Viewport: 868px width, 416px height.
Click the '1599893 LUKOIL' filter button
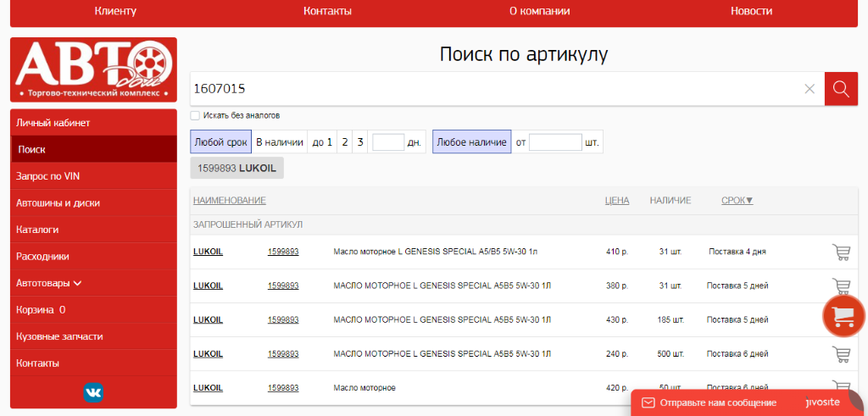[x=237, y=168]
